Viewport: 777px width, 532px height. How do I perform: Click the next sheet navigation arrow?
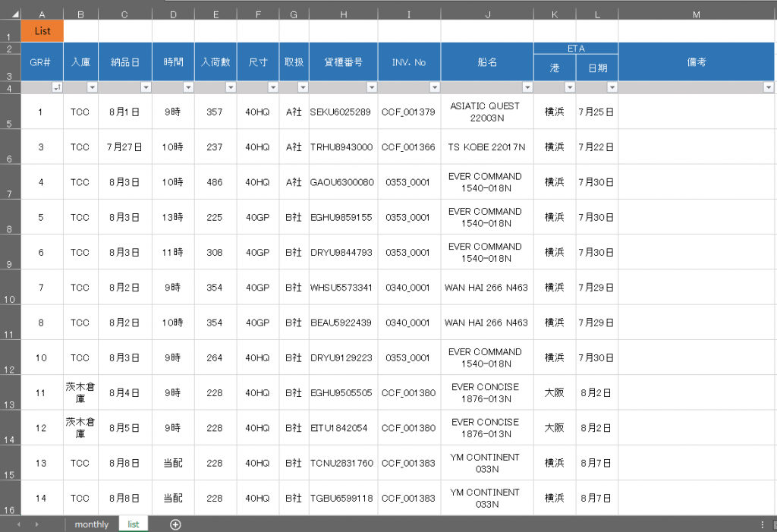(36, 524)
